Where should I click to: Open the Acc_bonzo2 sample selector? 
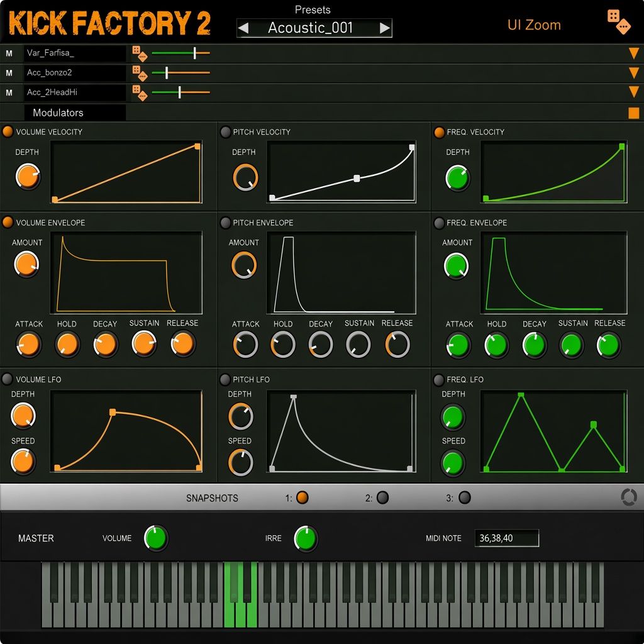75,73
